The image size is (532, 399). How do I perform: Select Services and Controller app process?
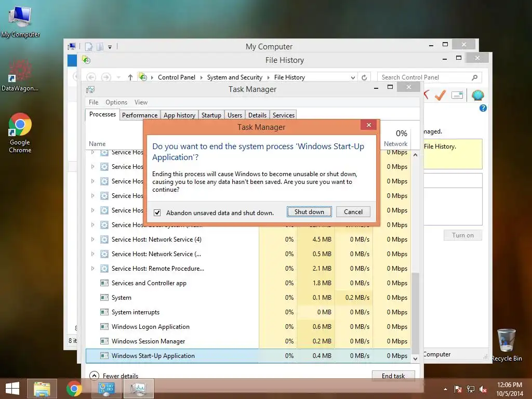(x=248, y=283)
